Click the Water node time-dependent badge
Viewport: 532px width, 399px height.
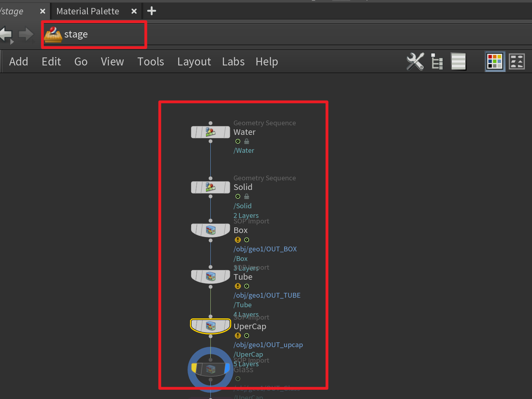(238, 141)
